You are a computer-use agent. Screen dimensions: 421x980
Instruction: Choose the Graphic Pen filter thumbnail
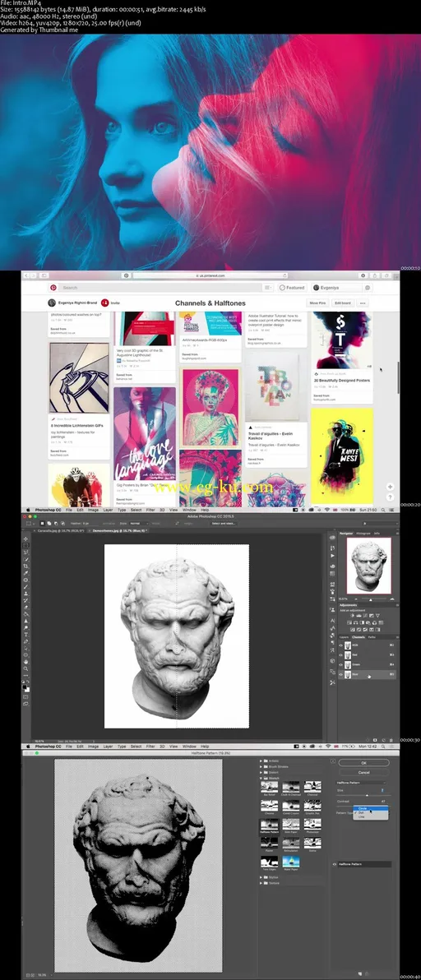[312, 805]
